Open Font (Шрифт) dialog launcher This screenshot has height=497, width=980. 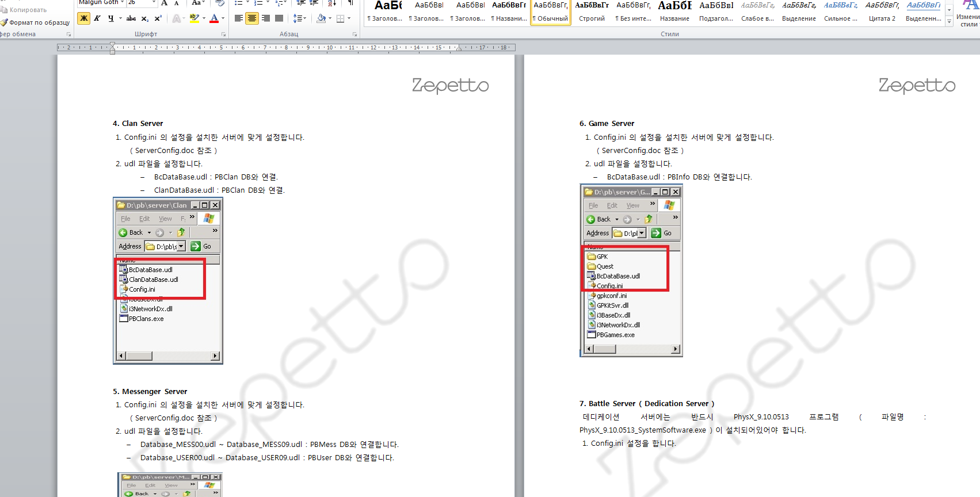pyautogui.click(x=223, y=35)
